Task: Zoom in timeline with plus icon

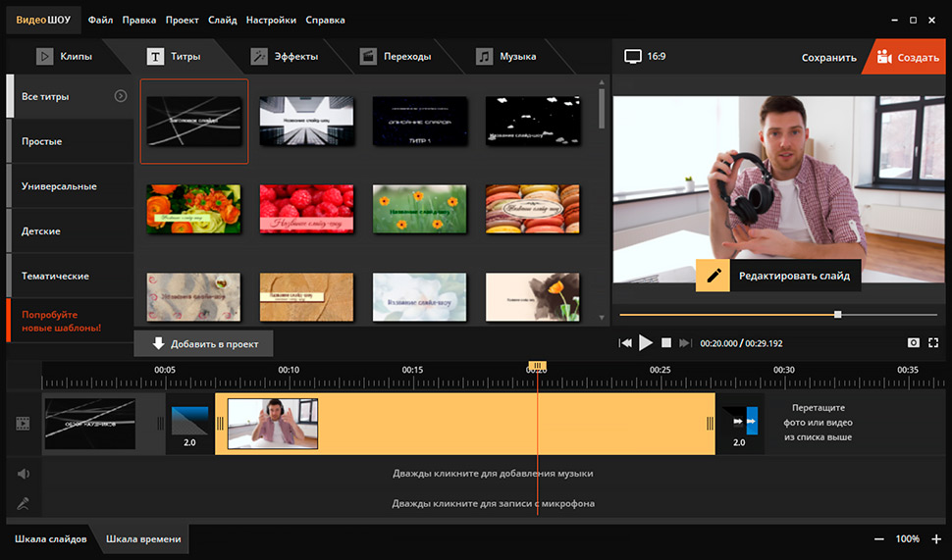Action: tap(936, 538)
